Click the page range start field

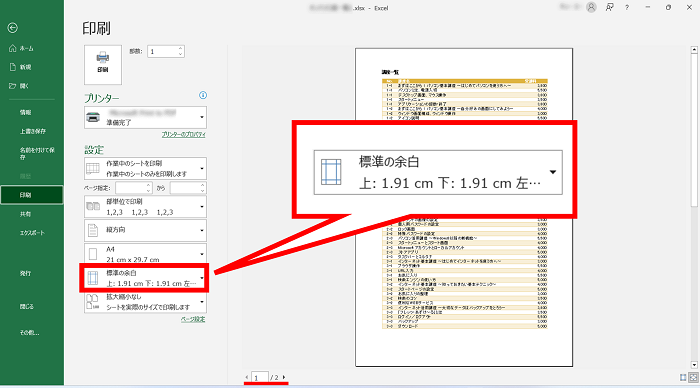click(x=130, y=188)
